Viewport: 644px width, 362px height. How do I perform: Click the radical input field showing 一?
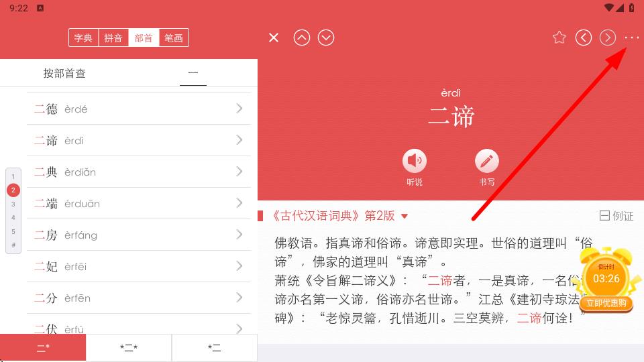click(193, 74)
